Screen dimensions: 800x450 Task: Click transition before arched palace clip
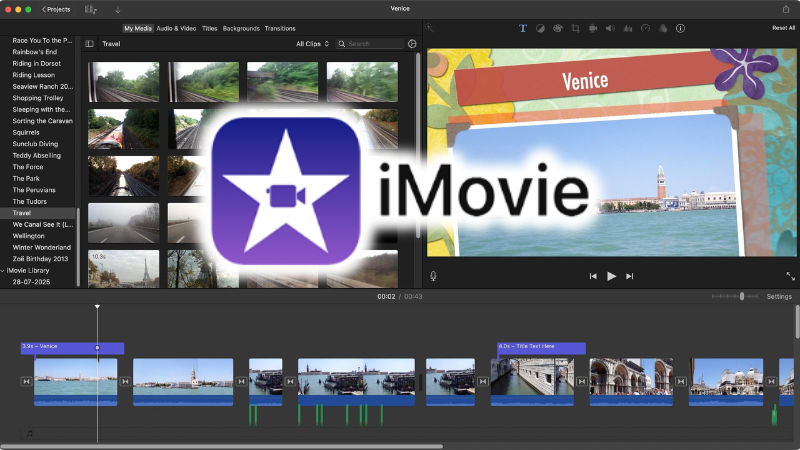coord(582,381)
